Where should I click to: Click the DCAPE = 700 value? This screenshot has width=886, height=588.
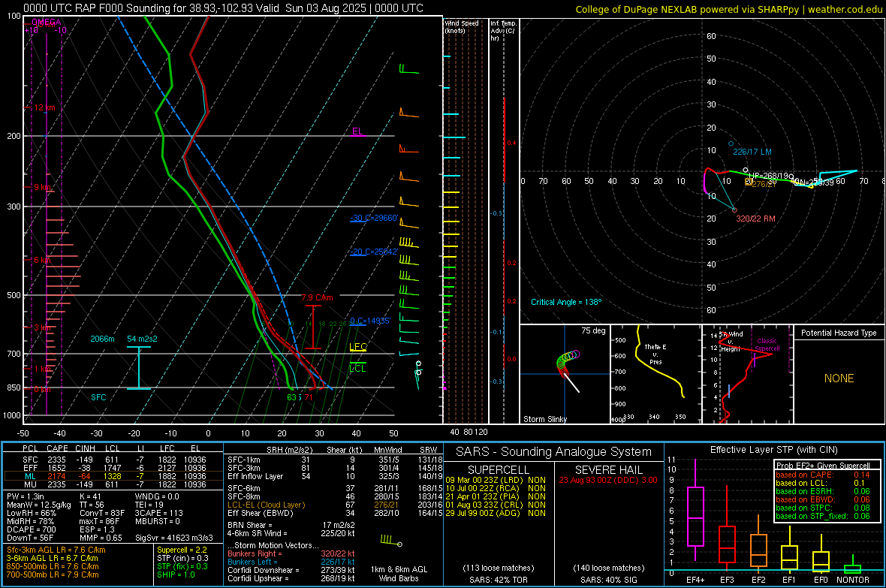(x=31, y=529)
